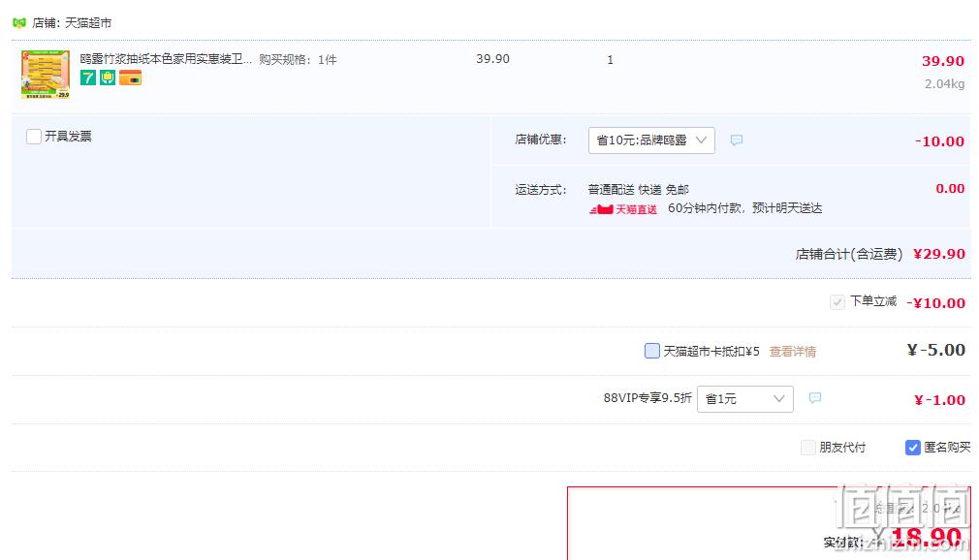Image resolution: width=979 pixels, height=560 pixels.
Task: Click the 店铺合计(含运费) total label
Action: [x=848, y=254]
